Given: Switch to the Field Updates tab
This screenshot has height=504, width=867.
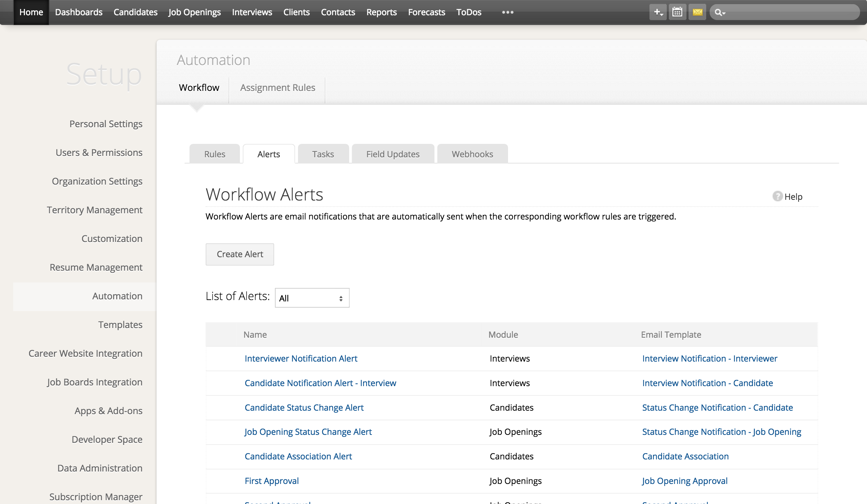Looking at the screenshot, I should click(x=393, y=154).
